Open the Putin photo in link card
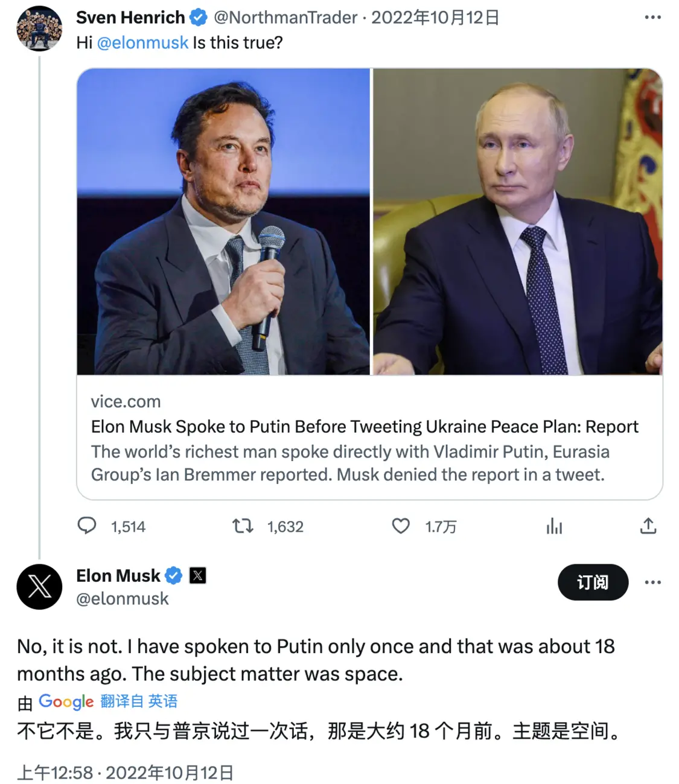Viewport: 679px width, 784px height. coord(517,221)
